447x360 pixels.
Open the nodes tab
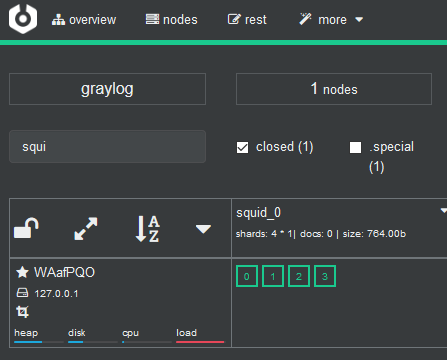[172, 20]
